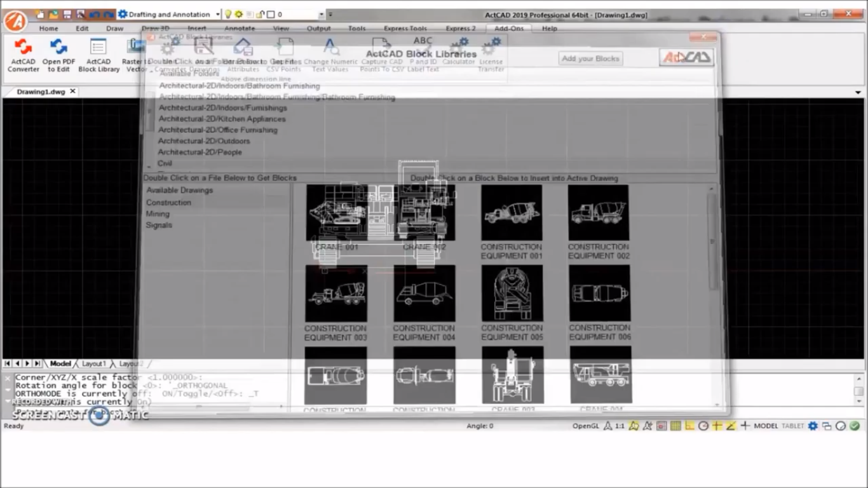The height and width of the screenshot is (488, 868).
Task: Open the Drafting and Annotation workspace dropdown
Action: tap(218, 14)
